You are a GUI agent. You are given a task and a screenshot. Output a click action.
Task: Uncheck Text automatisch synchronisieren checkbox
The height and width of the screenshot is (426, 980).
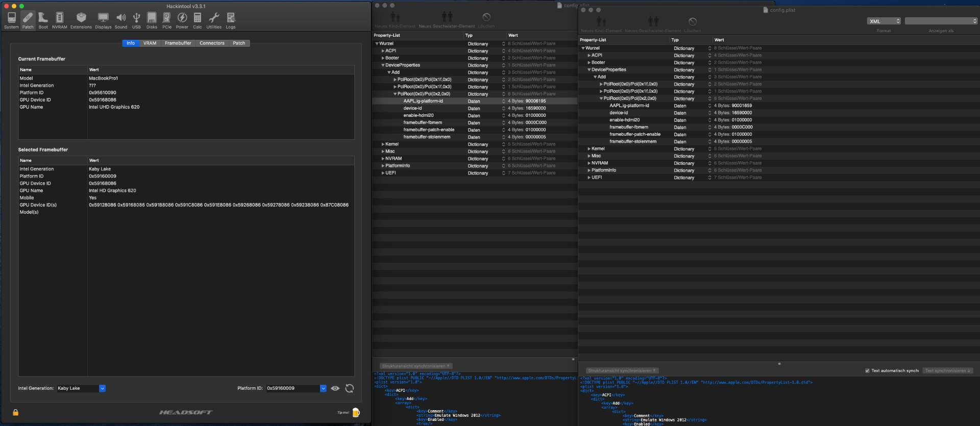coord(867,371)
